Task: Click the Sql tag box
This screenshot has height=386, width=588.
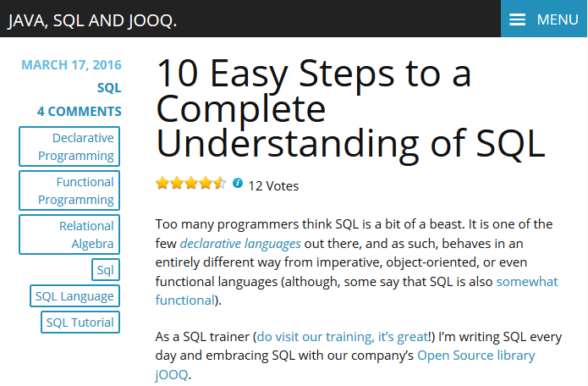Action: point(106,270)
